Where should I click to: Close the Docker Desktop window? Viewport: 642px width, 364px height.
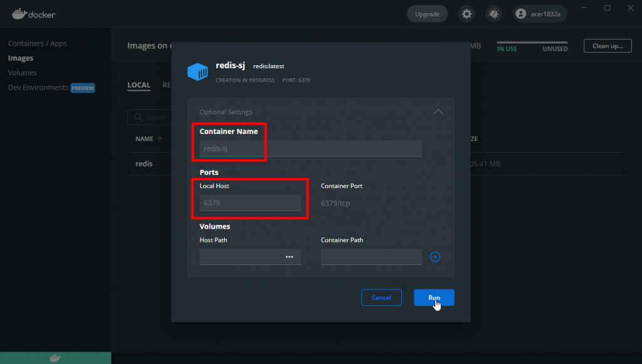coord(631,8)
